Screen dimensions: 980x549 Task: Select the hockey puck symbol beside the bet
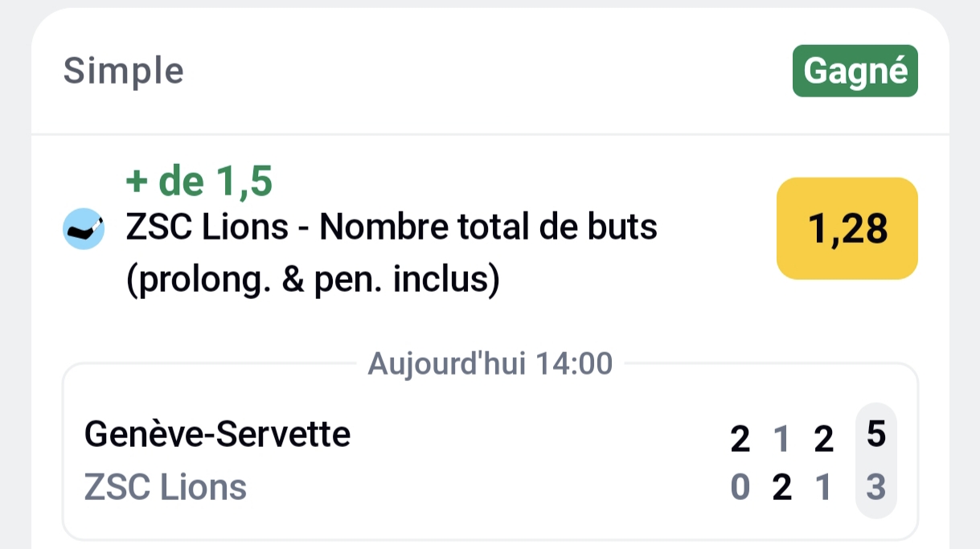coord(84,228)
